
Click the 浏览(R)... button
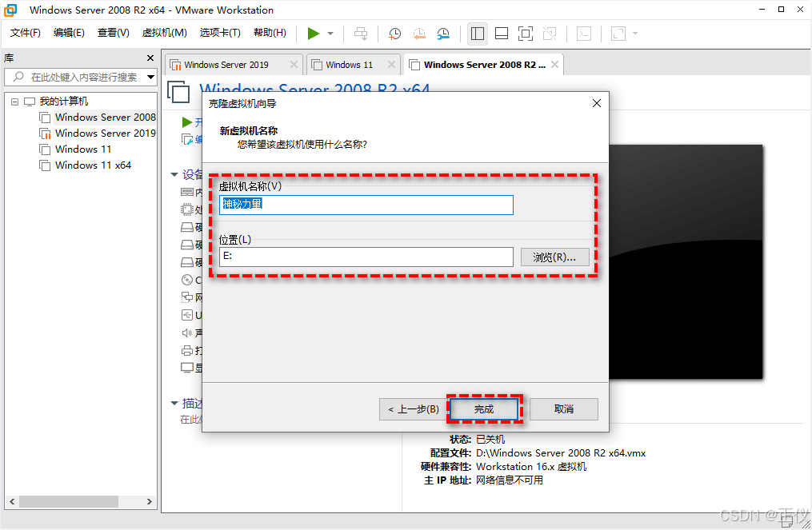(x=554, y=257)
